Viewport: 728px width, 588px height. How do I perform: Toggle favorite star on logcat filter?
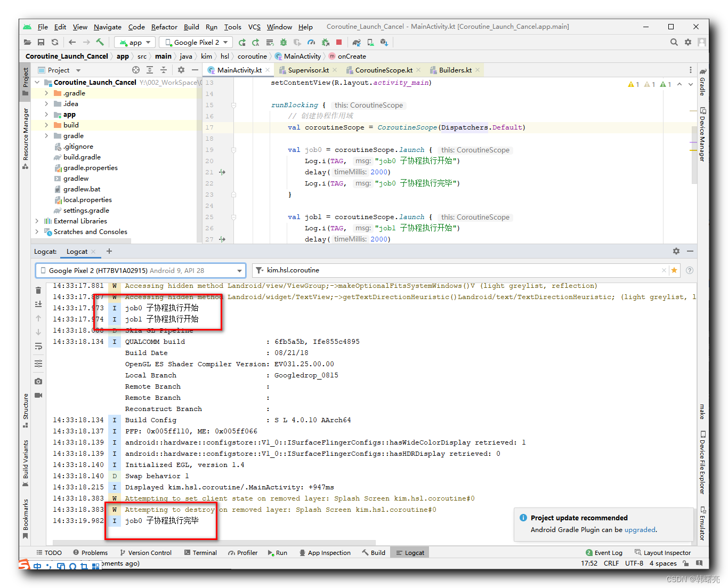click(674, 270)
